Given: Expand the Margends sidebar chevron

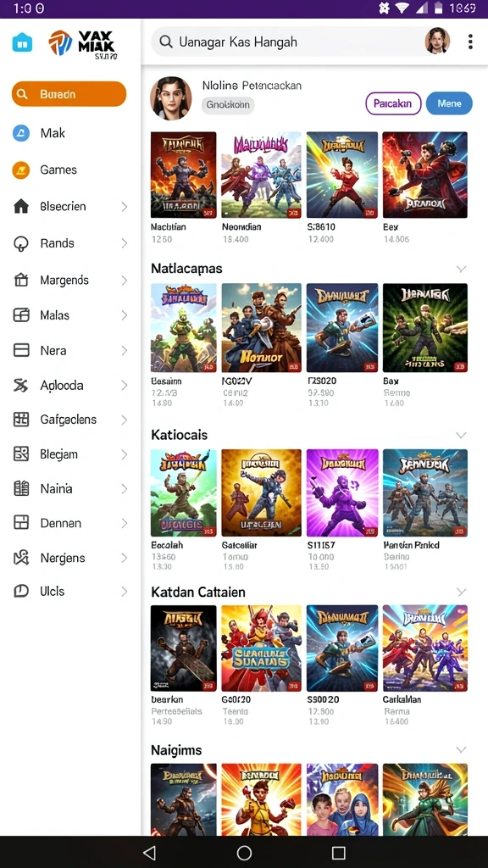Looking at the screenshot, I should [x=125, y=280].
